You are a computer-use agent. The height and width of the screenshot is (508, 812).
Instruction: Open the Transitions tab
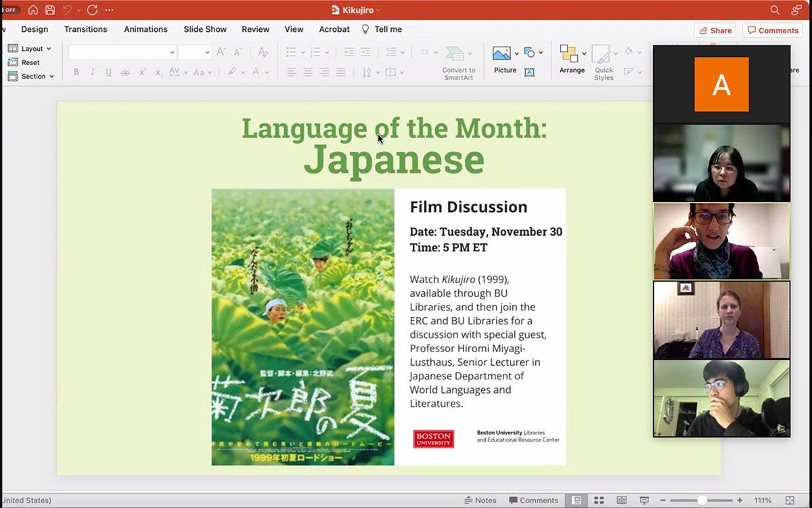click(x=85, y=29)
